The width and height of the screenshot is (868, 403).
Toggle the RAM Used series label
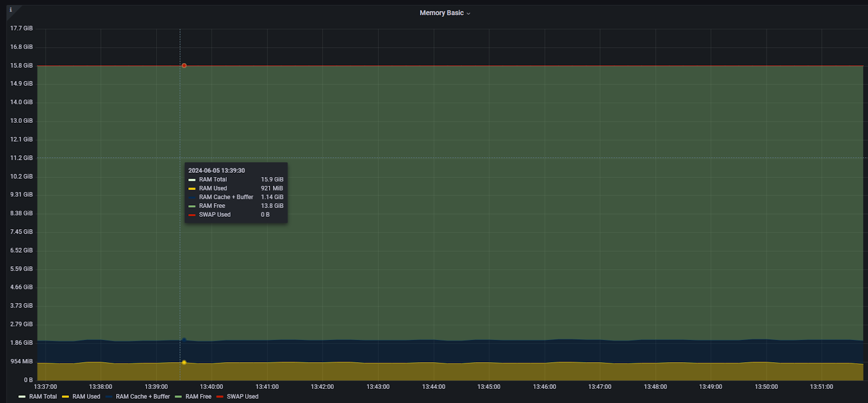pos(86,396)
